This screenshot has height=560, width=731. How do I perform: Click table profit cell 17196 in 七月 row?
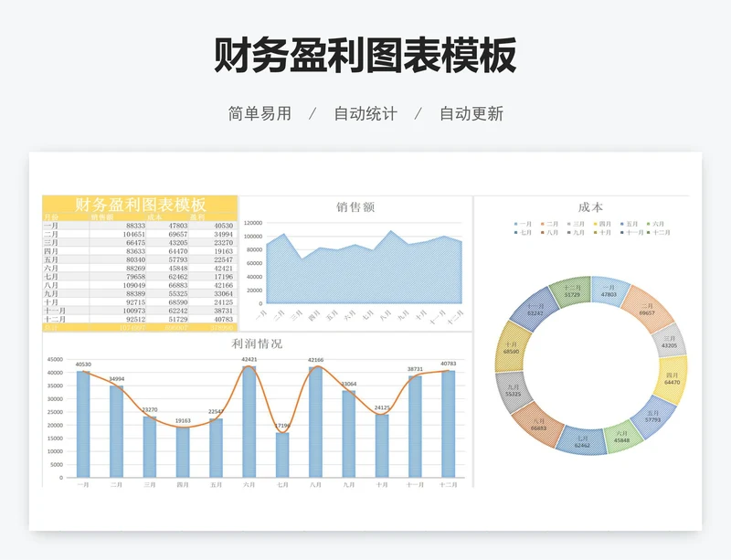[x=223, y=277]
